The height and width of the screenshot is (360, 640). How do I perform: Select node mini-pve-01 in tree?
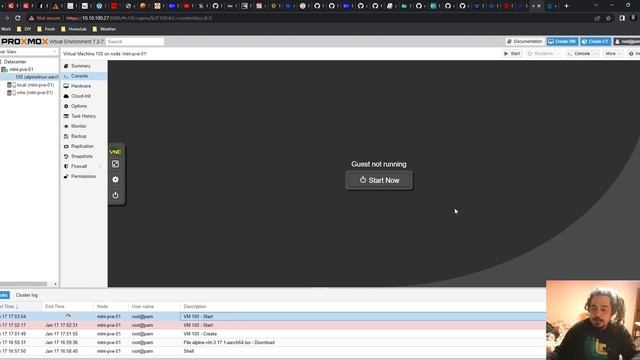coord(21,69)
